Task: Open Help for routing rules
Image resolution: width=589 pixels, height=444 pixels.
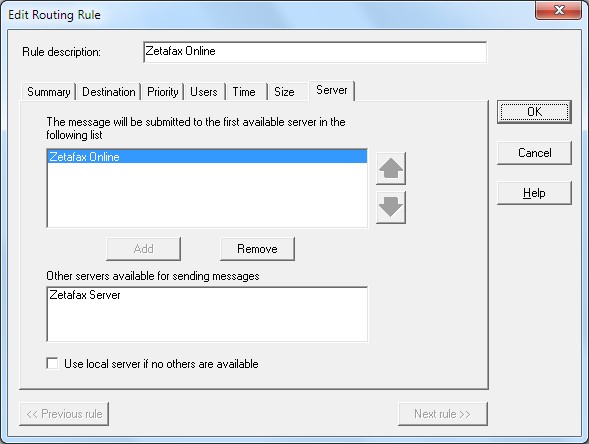Action: coord(534,193)
